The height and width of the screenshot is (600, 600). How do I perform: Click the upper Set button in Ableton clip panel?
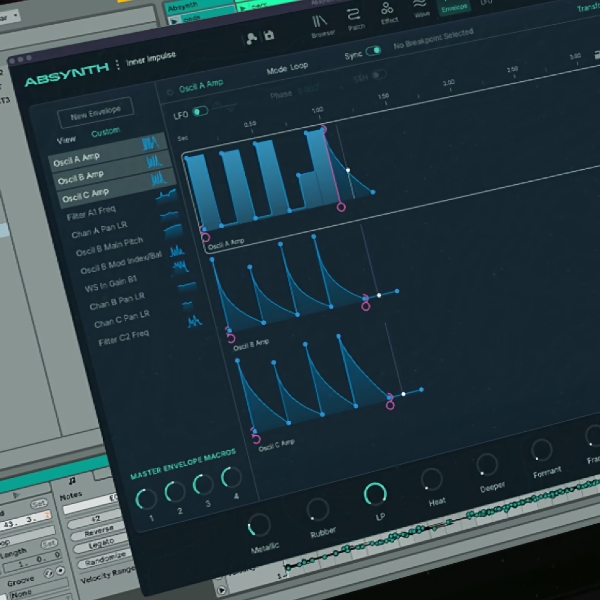coord(39,504)
